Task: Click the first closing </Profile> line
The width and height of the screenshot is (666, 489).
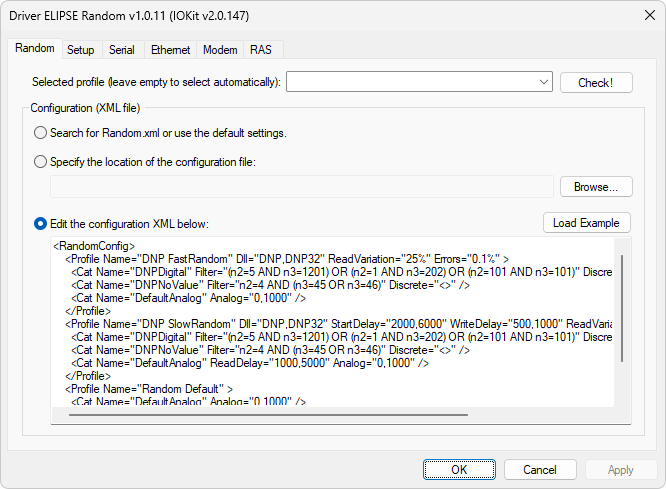Action: pyautogui.click(x=88, y=311)
